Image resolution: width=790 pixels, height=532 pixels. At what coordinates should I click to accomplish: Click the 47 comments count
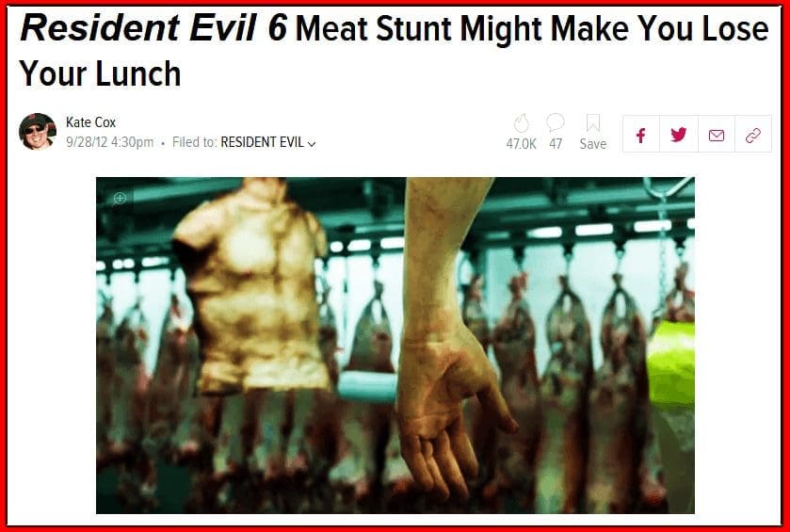(x=556, y=144)
